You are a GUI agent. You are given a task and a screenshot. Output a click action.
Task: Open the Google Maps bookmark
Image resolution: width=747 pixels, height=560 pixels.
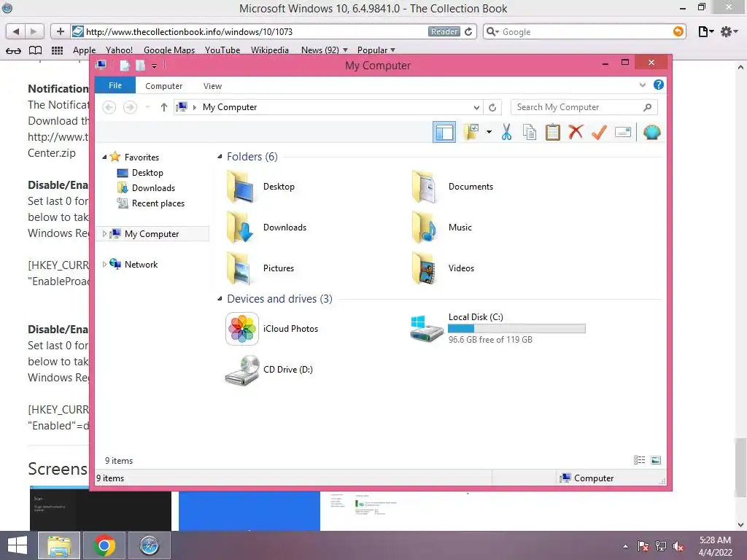(169, 50)
